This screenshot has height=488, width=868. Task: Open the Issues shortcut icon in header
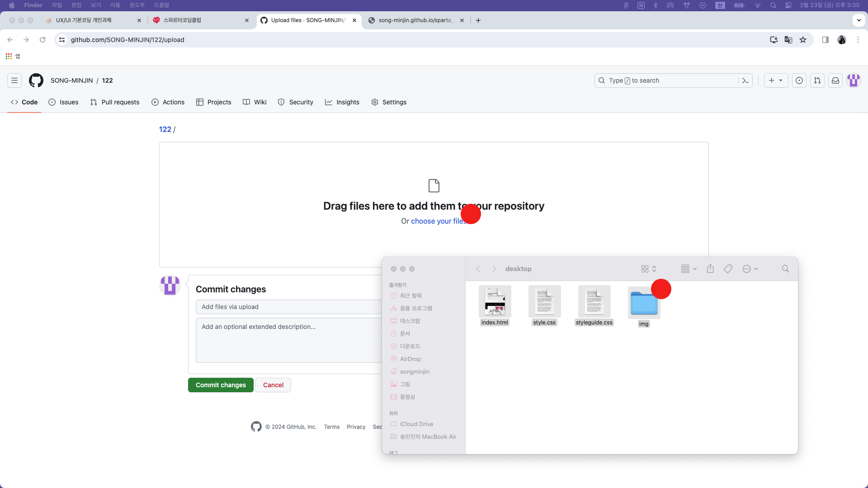[799, 80]
